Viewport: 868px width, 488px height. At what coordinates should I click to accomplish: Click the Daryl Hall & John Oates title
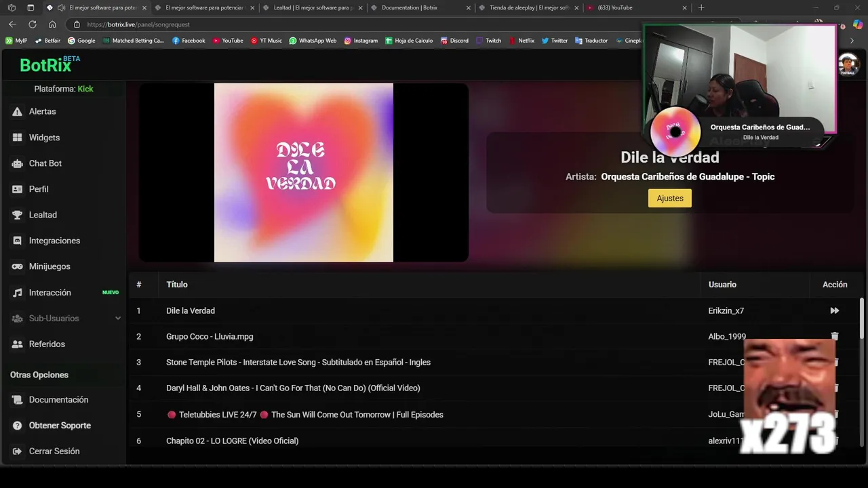pos(293,388)
